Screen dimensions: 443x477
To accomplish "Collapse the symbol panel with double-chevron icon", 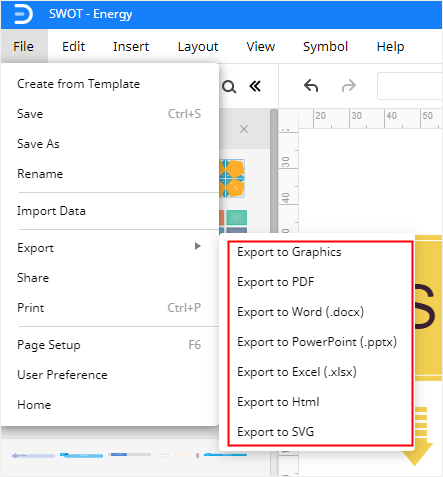I will click(x=255, y=87).
